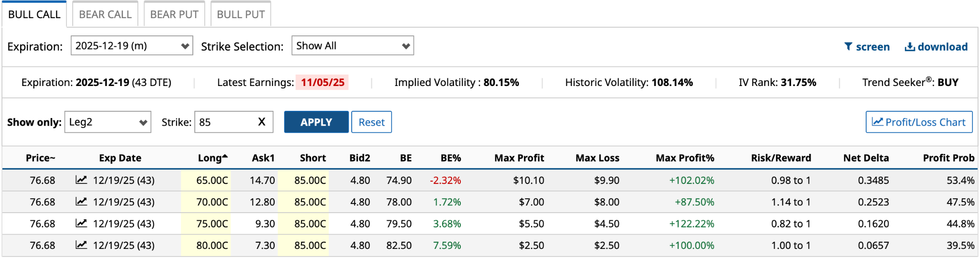Image resolution: width=980 pixels, height=258 pixels.
Task: Switch to the BEAR PUT tab
Action: coord(174,14)
